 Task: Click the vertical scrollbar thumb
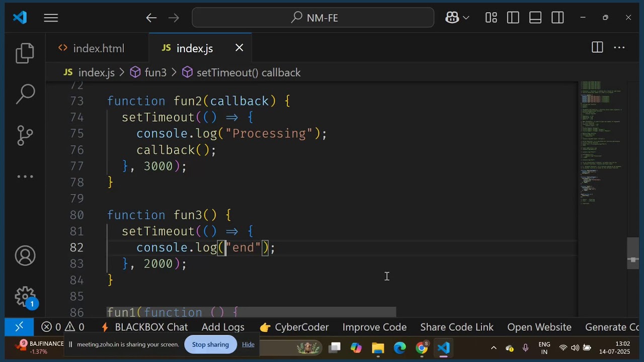click(633, 253)
